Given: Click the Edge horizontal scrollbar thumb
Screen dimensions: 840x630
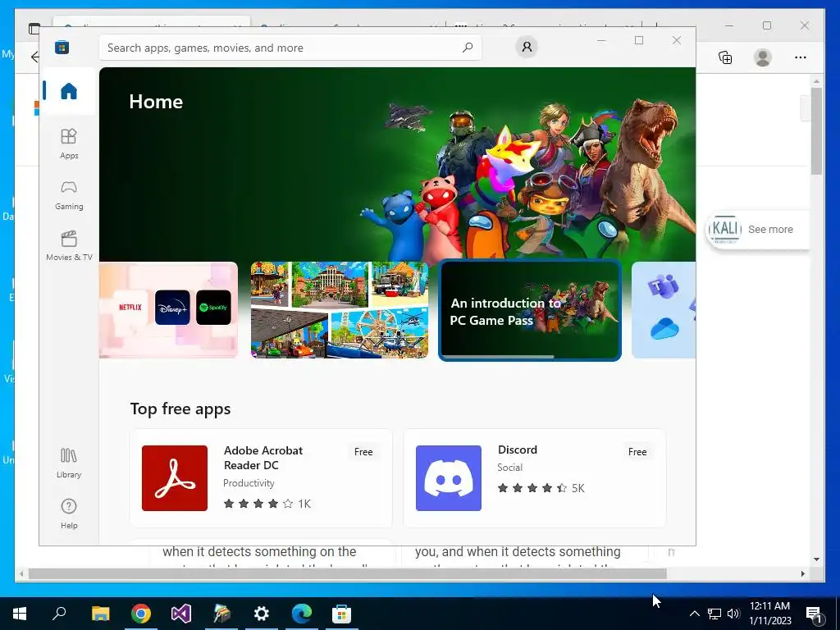Looking at the screenshot, I should coord(347,573).
